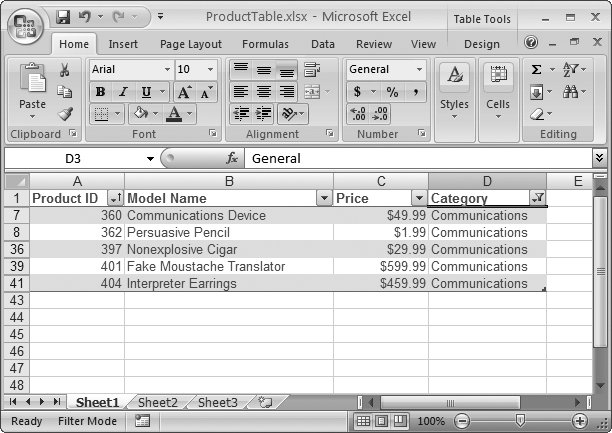Align text to top of cell
612x433 pixels.
241,69
